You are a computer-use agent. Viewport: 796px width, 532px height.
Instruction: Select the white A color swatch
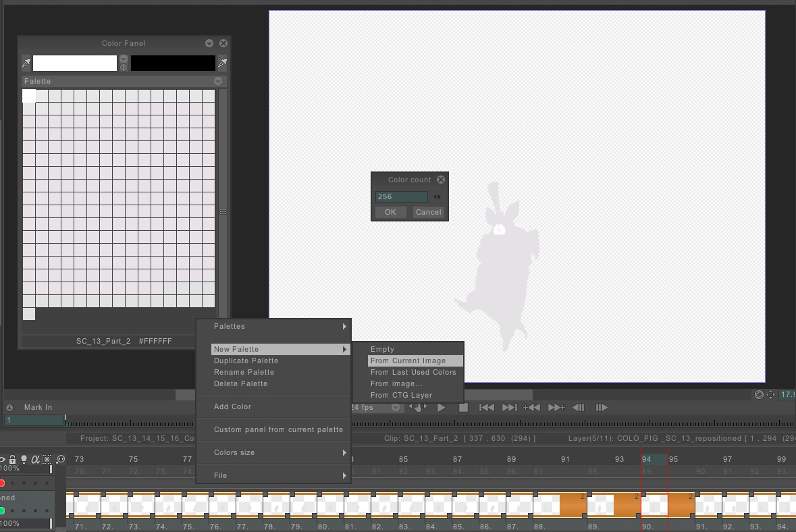(75, 63)
